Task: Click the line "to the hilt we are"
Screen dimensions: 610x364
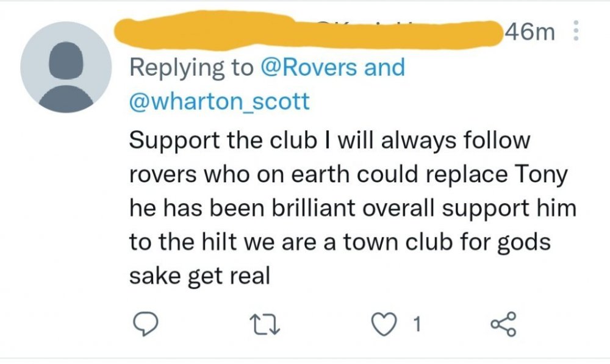Action: [x=340, y=242]
